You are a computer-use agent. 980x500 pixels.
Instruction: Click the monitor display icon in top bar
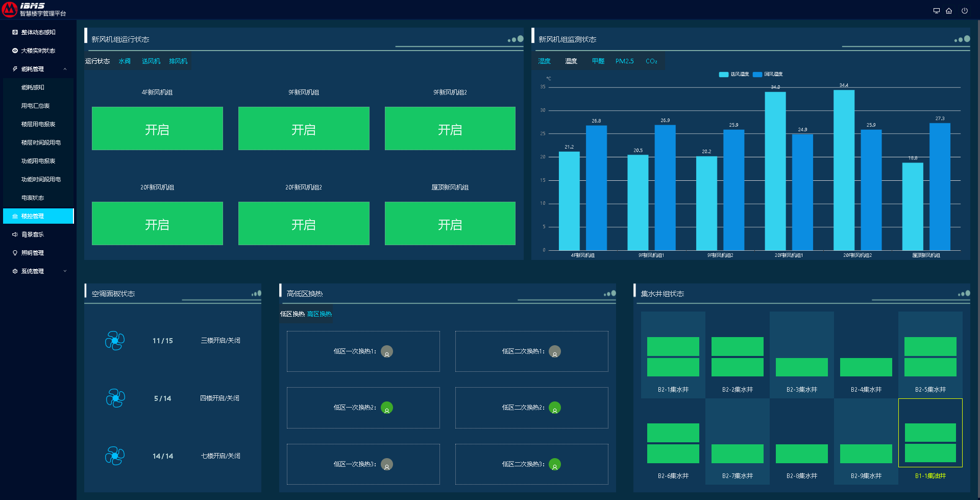tap(936, 11)
